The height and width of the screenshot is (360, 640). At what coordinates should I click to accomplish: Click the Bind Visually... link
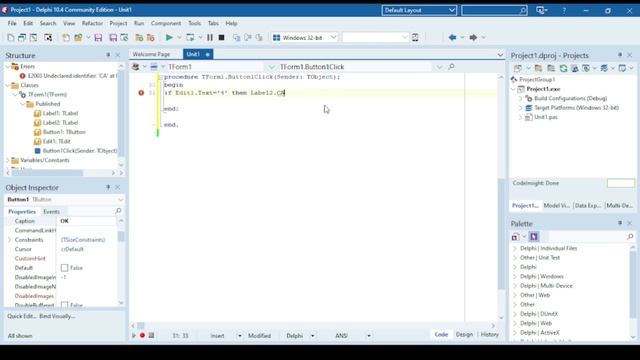(57, 316)
